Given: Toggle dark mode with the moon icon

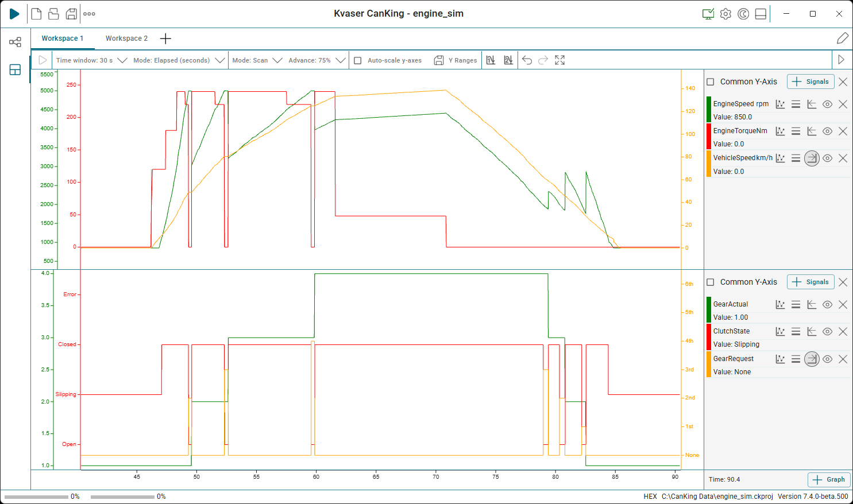Looking at the screenshot, I should pyautogui.click(x=743, y=13).
